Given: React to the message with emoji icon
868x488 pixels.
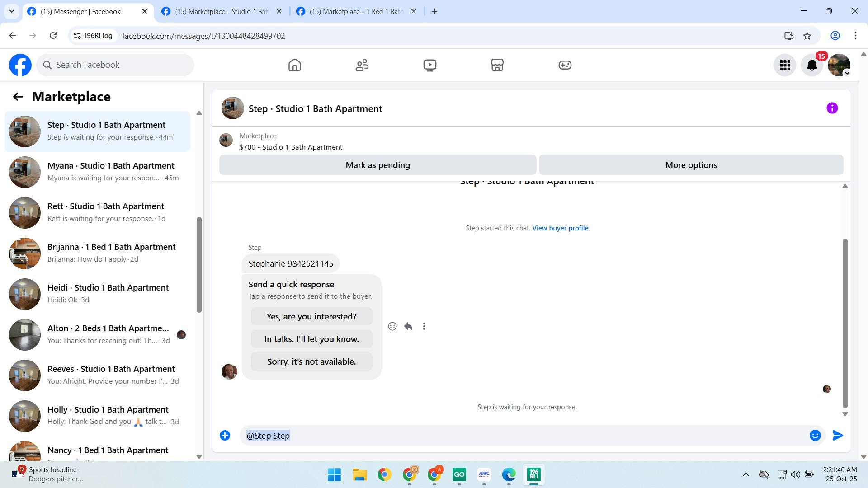Looking at the screenshot, I should click(x=392, y=326).
